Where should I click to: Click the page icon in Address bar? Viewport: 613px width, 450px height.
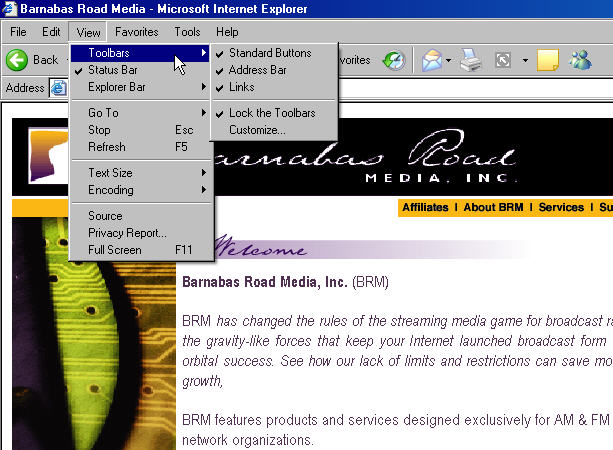(58, 88)
